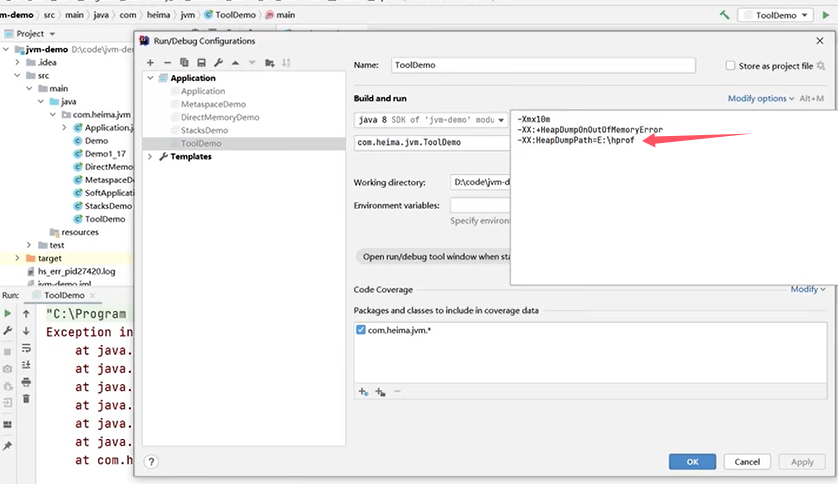Collapse the com.heima.jvm package

point(52,114)
